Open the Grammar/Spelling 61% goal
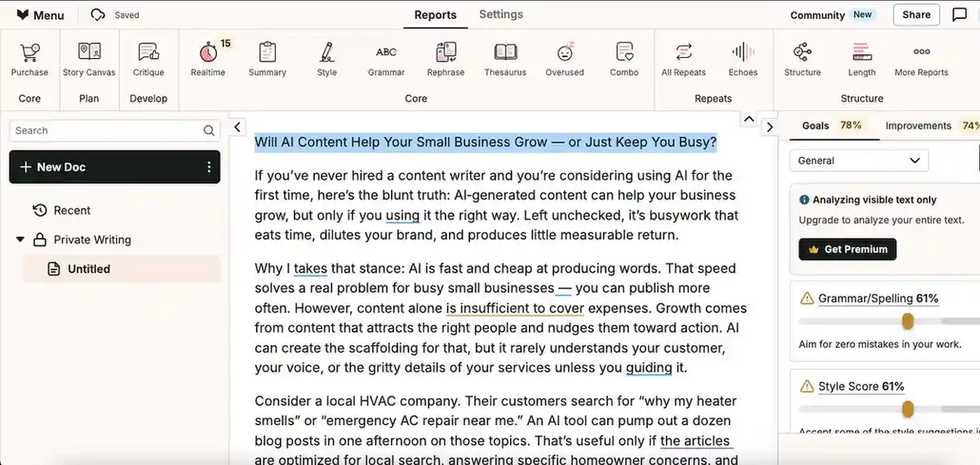This screenshot has height=465, width=980. 878,299
